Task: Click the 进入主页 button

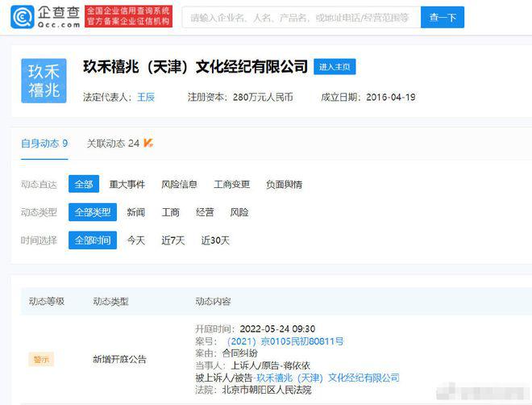Action: click(x=335, y=67)
